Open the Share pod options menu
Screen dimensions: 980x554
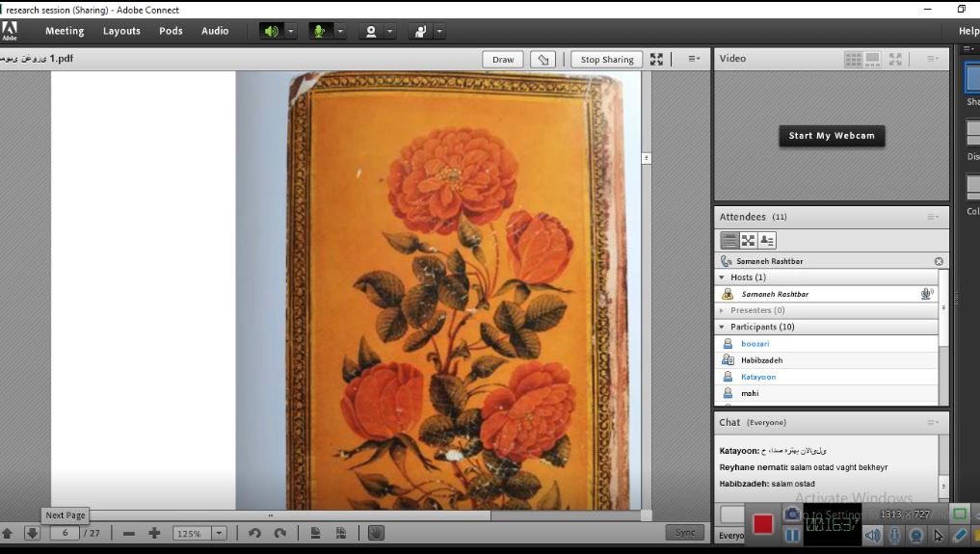tap(694, 59)
